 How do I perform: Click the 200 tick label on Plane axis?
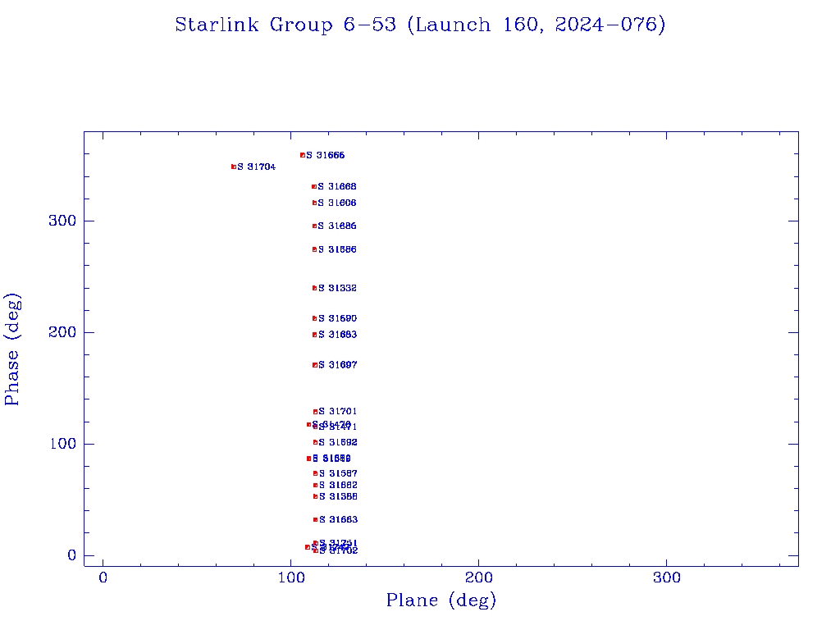478,577
